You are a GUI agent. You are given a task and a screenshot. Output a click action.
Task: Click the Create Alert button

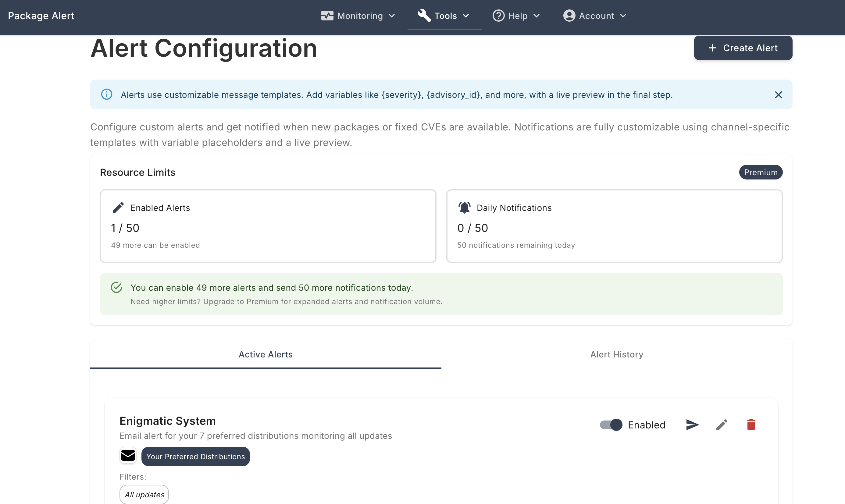(x=743, y=48)
